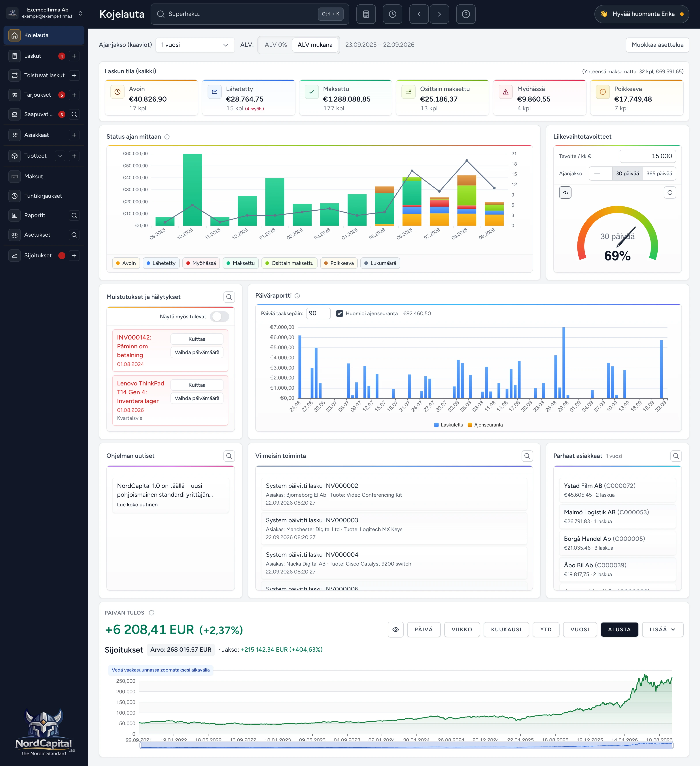Open search in Muistutukset ja hälytykset panel
The width and height of the screenshot is (700, 766).
229,297
